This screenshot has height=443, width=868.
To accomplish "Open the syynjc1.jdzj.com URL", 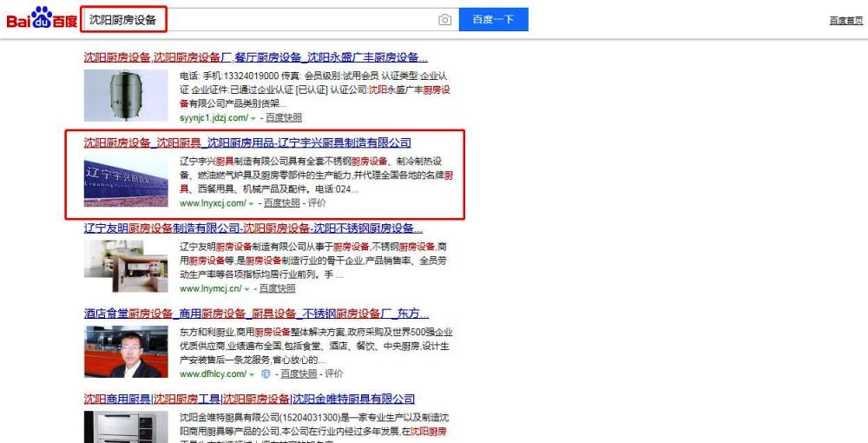I will (x=214, y=117).
